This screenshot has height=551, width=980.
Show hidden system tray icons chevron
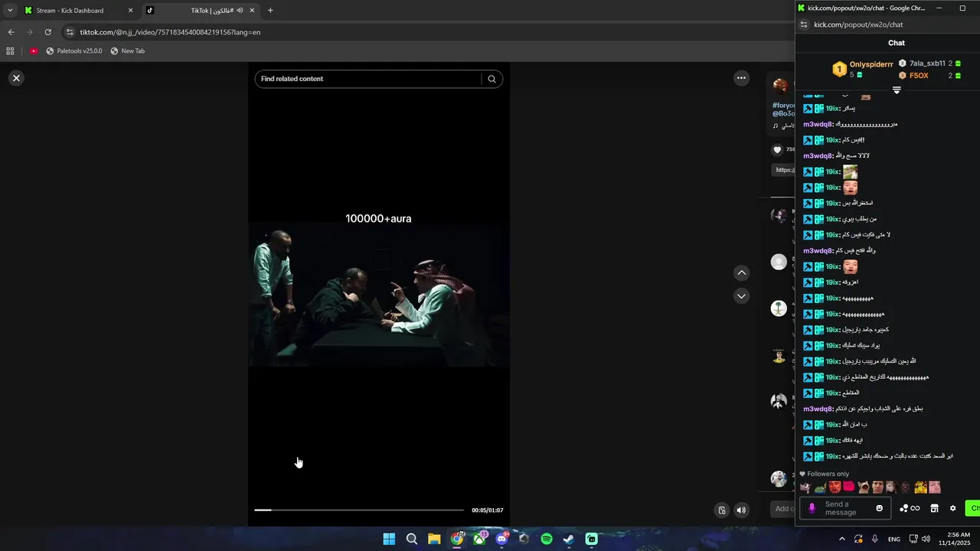pos(842,539)
